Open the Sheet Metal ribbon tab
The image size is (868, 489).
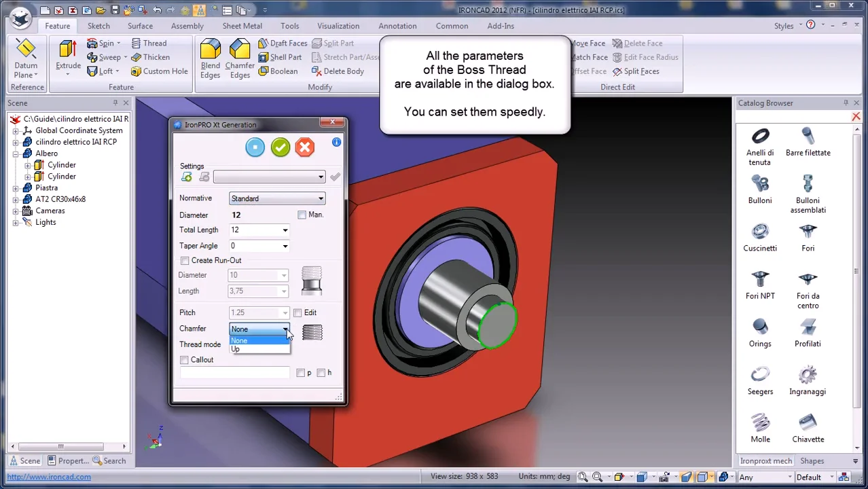coord(242,26)
